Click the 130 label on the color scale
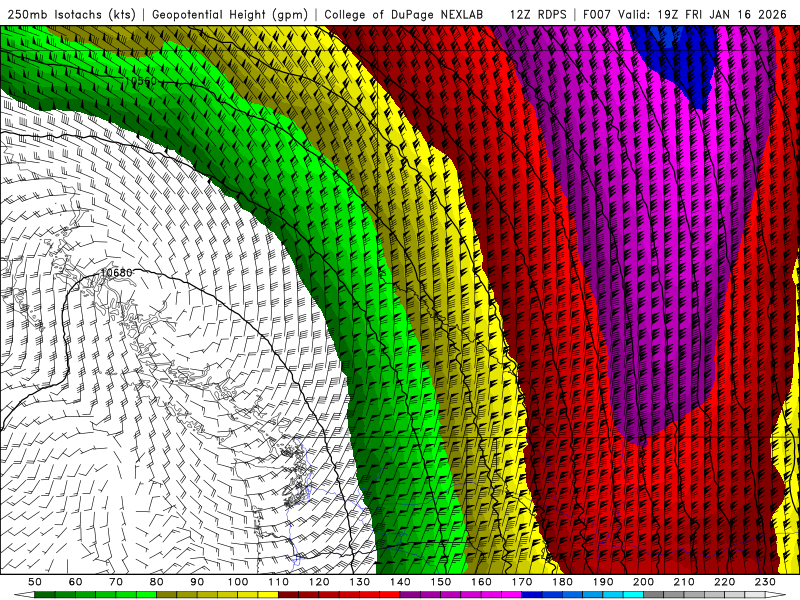The image size is (800, 600). (359, 582)
